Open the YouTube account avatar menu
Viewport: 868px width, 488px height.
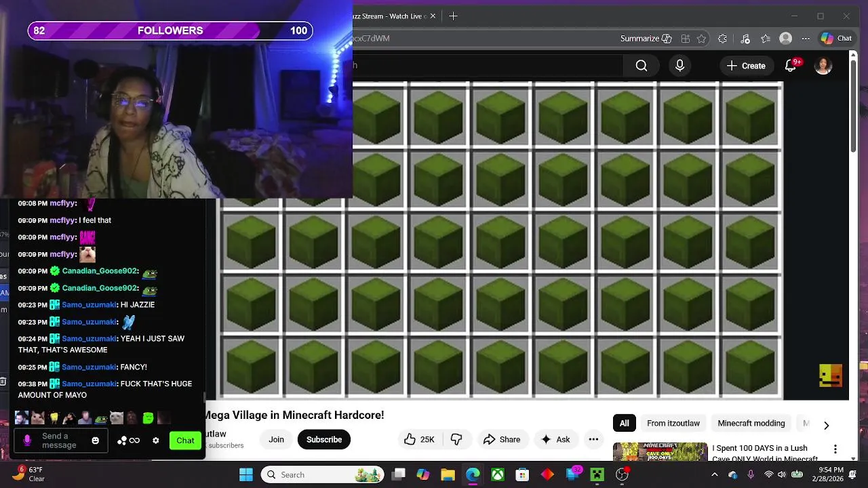[x=823, y=66]
